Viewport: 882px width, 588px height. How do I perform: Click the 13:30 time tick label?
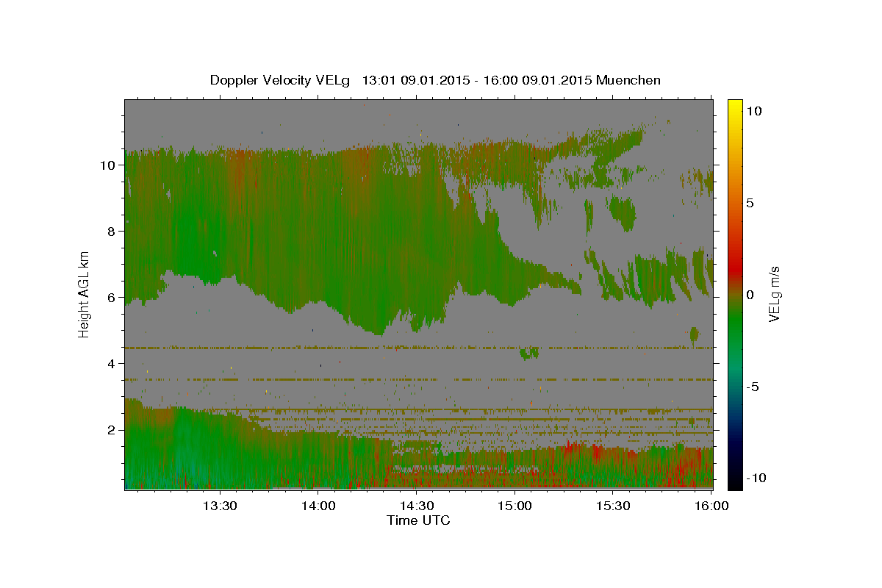point(220,506)
